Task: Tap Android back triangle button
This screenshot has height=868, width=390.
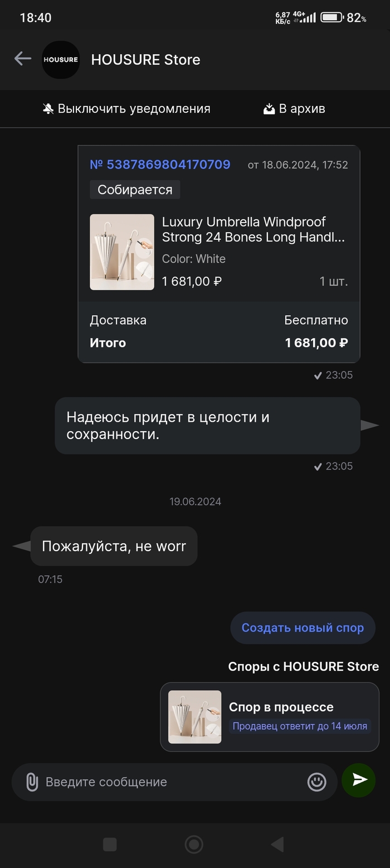Action: tap(277, 845)
